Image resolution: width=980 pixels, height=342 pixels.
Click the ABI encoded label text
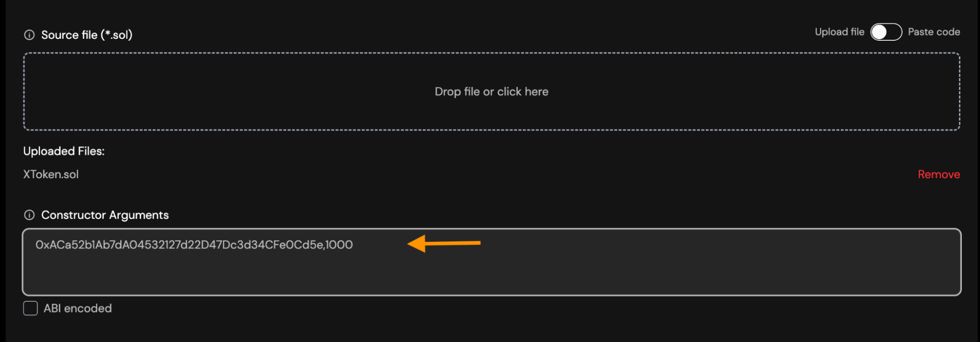tap(77, 308)
